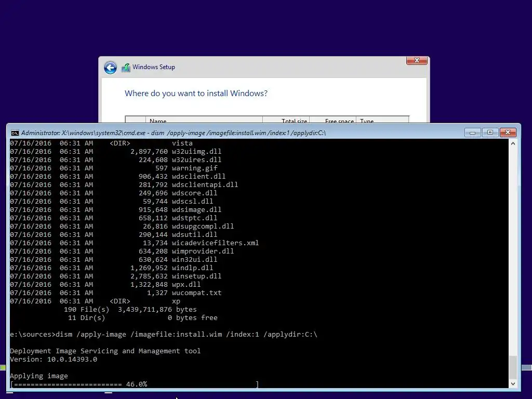Click the '190 File(s)' summary line
The height and width of the screenshot is (399, 532).
coord(130,310)
